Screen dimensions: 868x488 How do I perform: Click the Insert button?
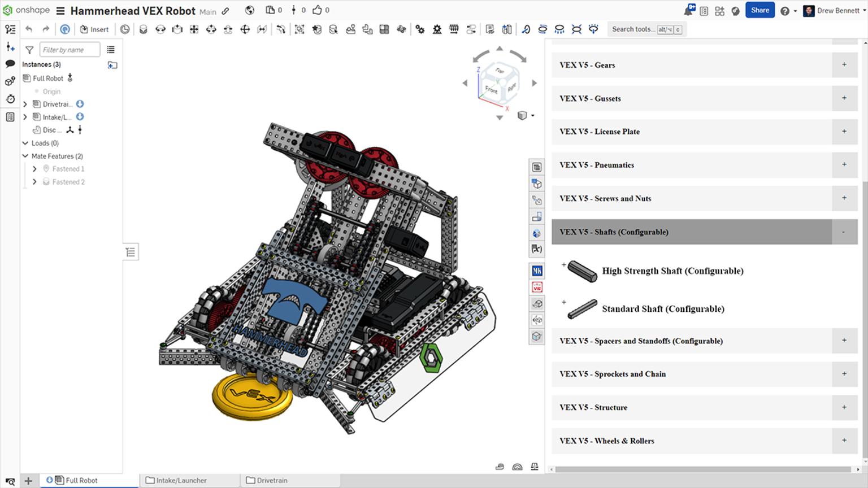pos(94,29)
